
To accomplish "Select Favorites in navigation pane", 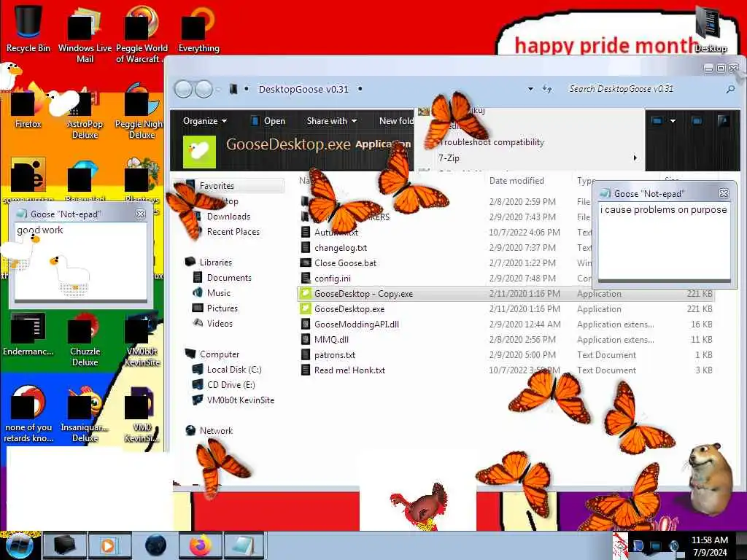I will point(217,186).
